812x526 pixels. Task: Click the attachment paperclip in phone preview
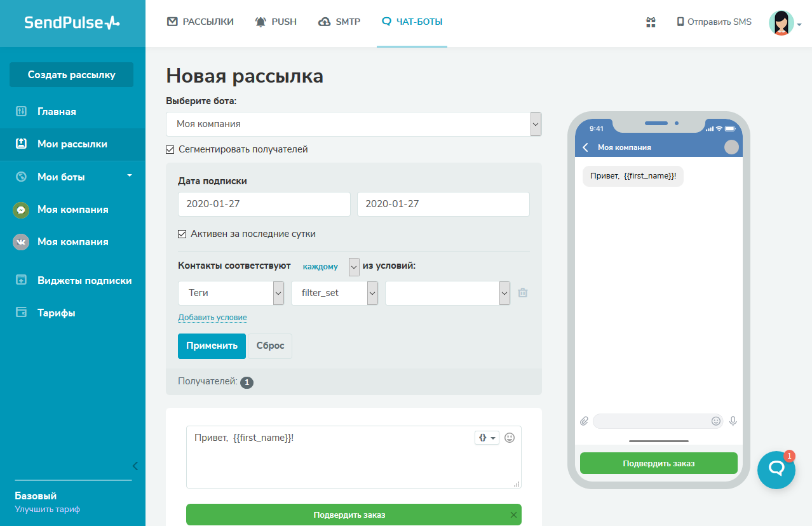tap(585, 421)
